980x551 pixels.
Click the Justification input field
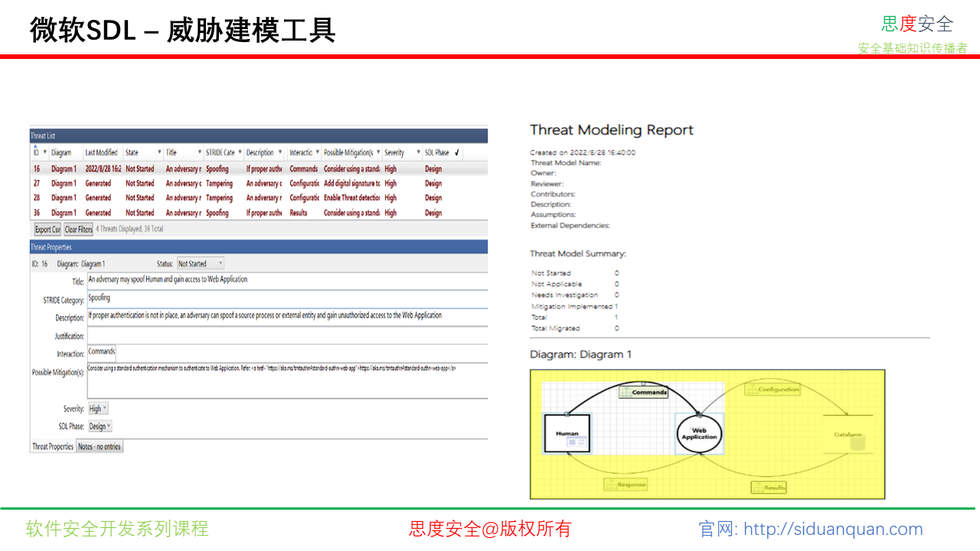pyautogui.click(x=287, y=336)
